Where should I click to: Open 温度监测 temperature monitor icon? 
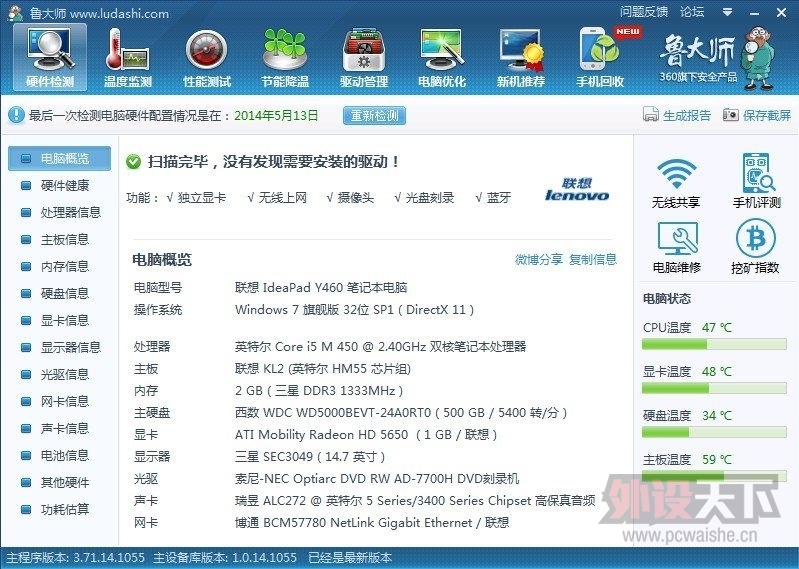pos(128,57)
